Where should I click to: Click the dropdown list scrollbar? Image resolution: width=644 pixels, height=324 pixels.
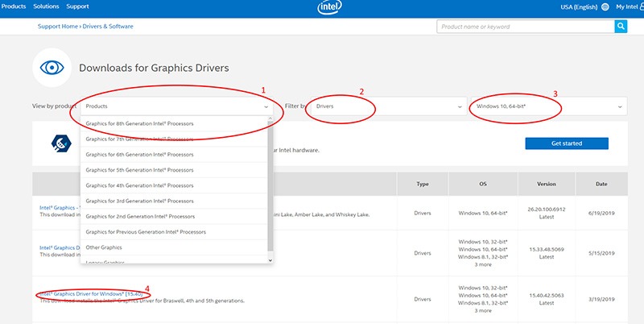tap(270, 187)
